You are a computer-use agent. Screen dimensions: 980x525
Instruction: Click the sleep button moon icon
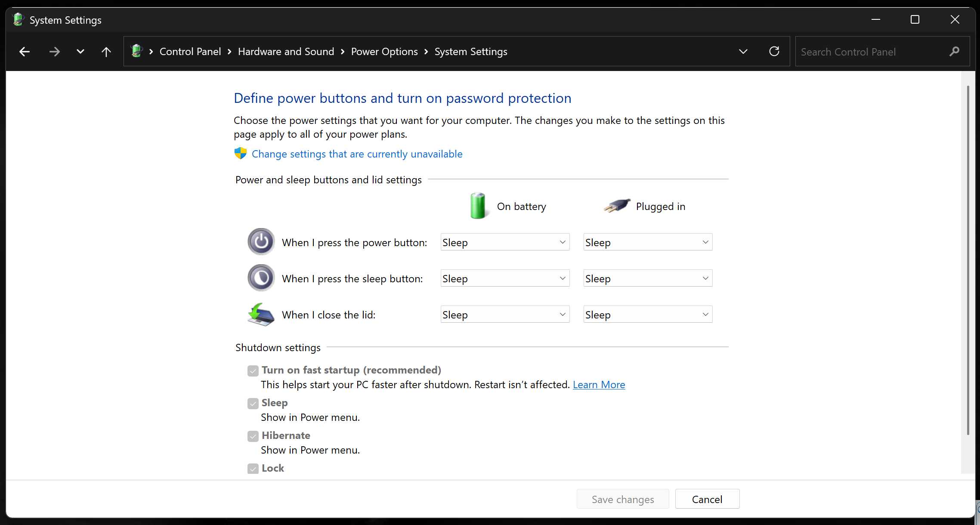(261, 278)
